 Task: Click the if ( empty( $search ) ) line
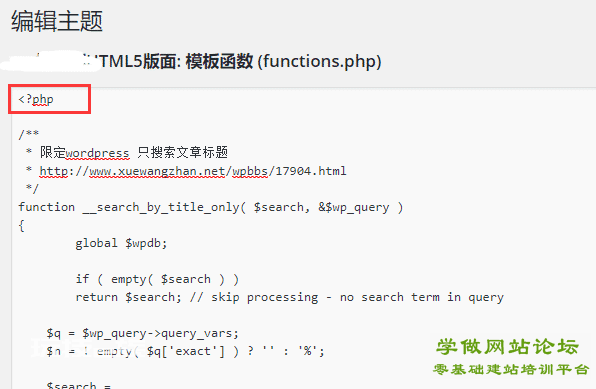pyautogui.click(x=157, y=279)
